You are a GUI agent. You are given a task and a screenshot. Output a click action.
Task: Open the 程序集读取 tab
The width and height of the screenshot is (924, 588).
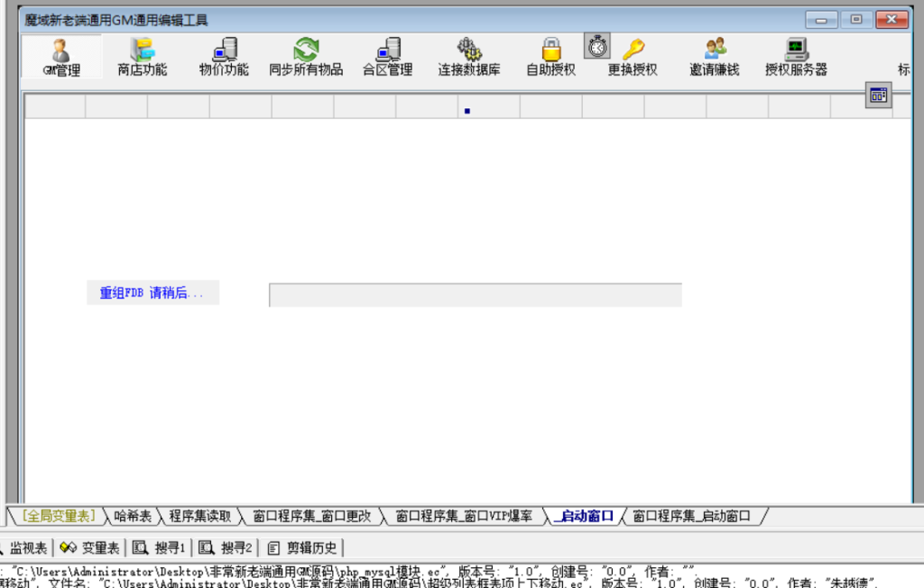[200, 516]
